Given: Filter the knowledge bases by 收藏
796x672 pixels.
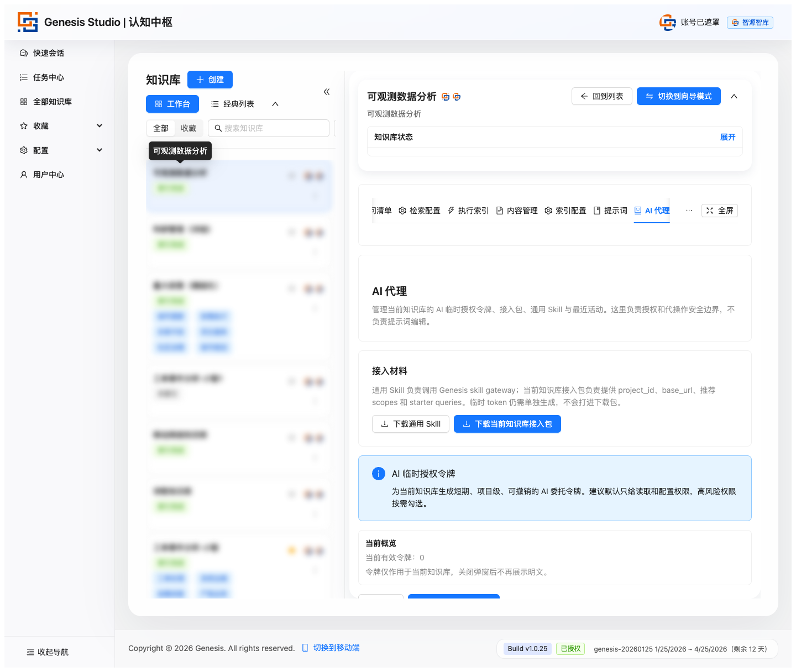Looking at the screenshot, I should pyautogui.click(x=188, y=128).
